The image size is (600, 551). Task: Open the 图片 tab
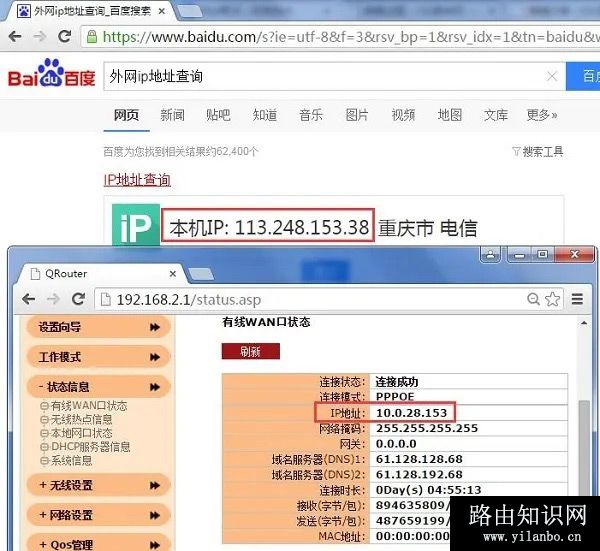point(357,115)
